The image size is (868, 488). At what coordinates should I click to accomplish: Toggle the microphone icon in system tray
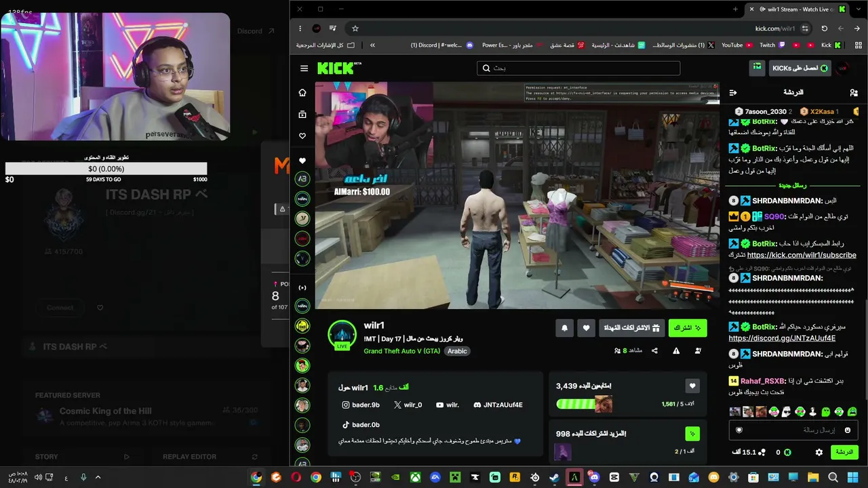[x=83, y=477]
